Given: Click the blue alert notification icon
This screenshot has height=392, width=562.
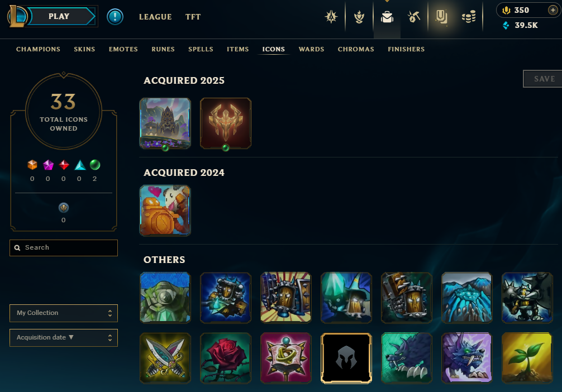Looking at the screenshot, I should click(115, 17).
